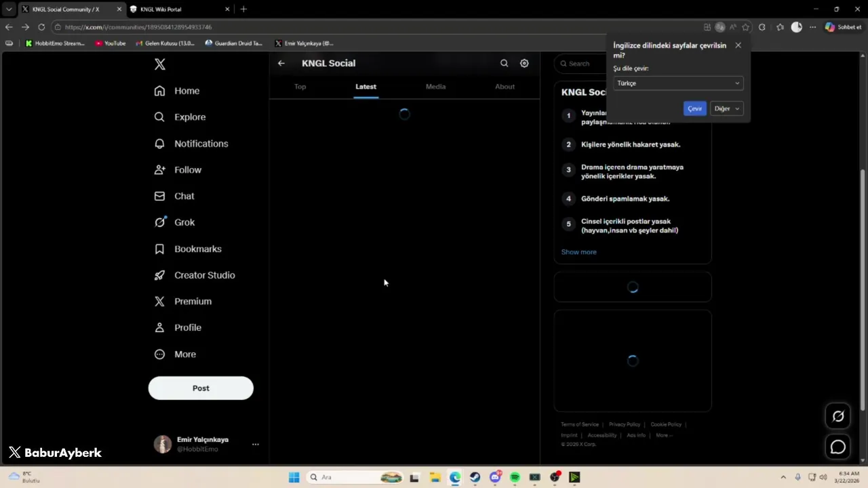
Task: Open Home from the sidebar
Action: (x=177, y=91)
